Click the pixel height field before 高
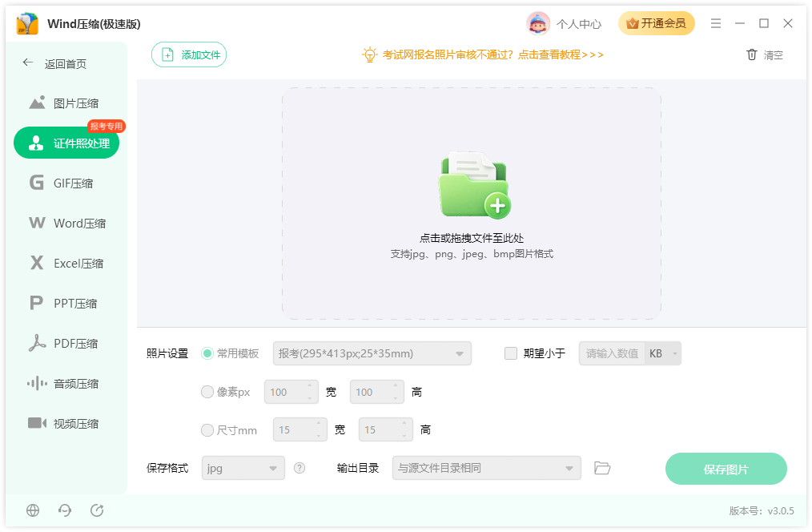812x532 pixels. point(377,392)
